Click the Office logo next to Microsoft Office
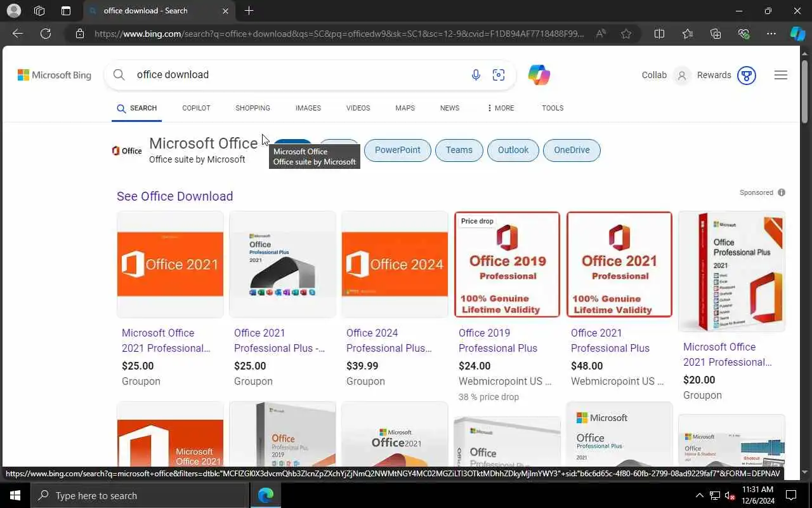812x508 pixels. tap(127, 150)
